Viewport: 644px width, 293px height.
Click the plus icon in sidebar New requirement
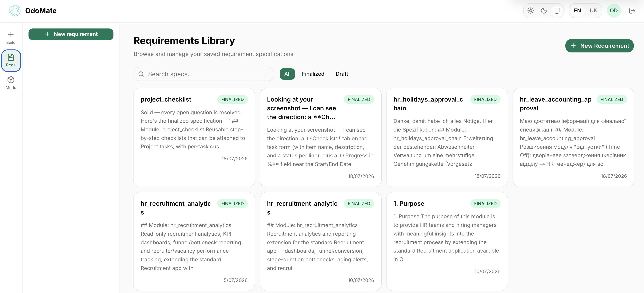tap(47, 34)
